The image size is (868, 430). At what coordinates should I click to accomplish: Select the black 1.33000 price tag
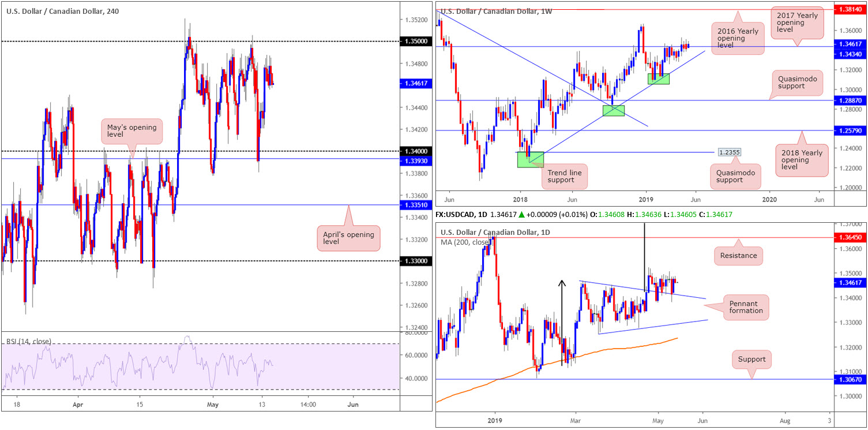pyautogui.click(x=416, y=261)
